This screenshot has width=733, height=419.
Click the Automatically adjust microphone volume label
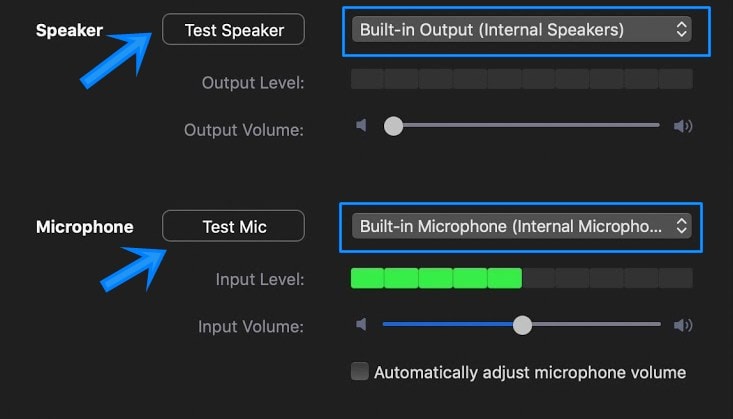pyautogui.click(x=530, y=373)
